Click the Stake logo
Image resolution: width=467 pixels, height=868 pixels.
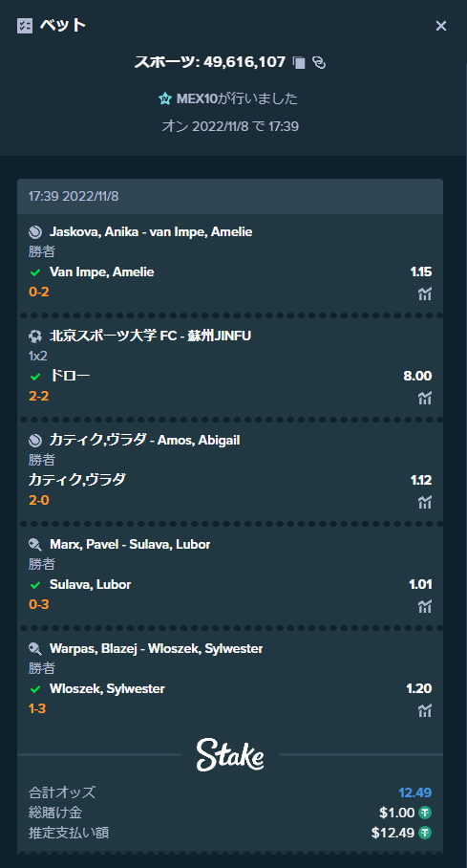pyautogui.click(x=230, y=754)
